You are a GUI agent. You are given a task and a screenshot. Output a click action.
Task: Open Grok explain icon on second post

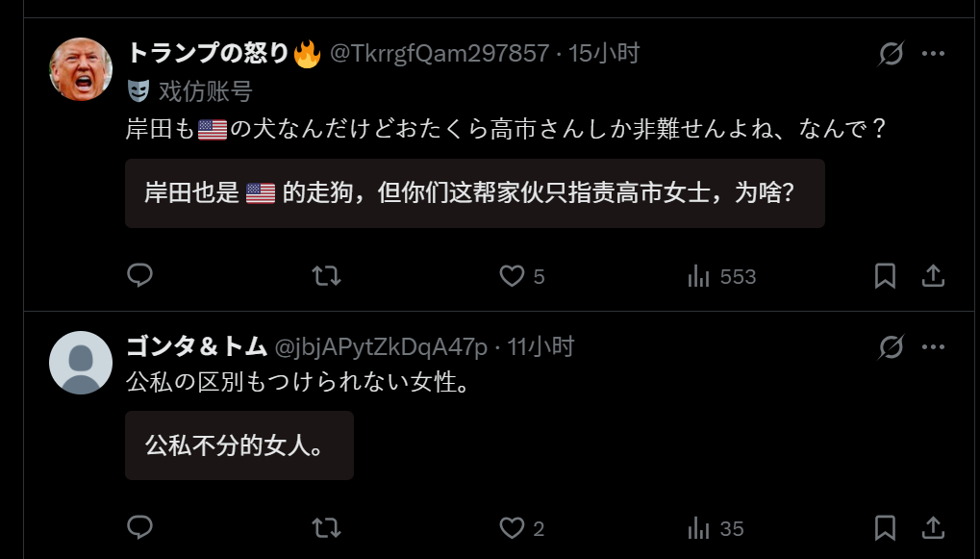click(x=891, y=347)
